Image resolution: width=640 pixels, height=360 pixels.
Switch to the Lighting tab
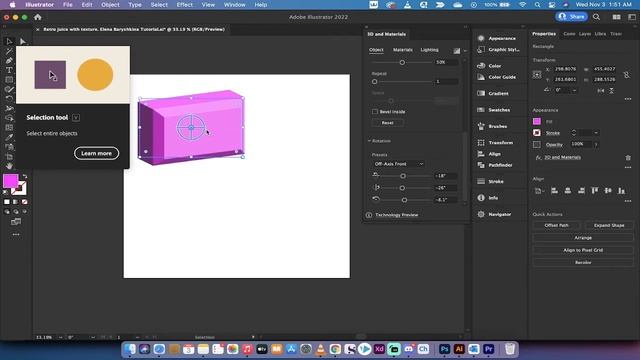click(429, 50)
